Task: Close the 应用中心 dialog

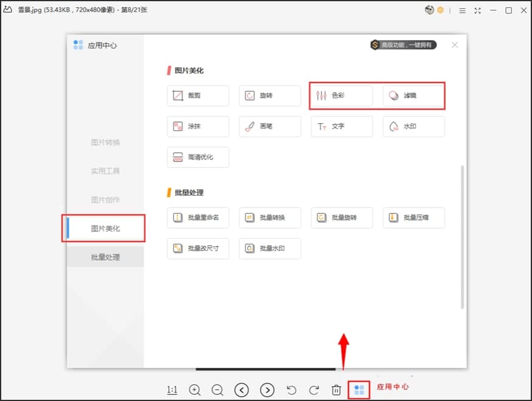Action: 455,45
